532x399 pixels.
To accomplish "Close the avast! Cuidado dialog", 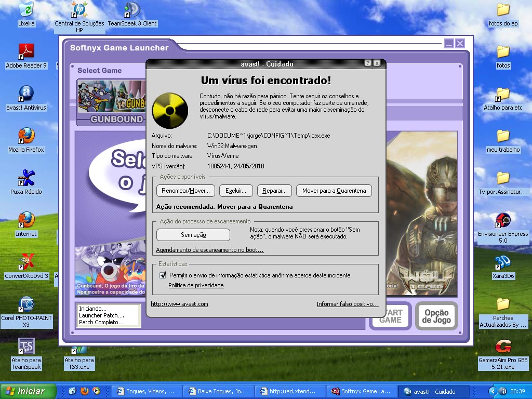I will click(x=377, y=63).
